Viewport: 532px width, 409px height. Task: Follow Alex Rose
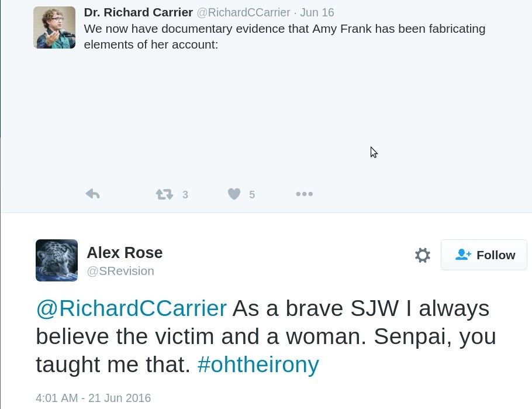484,255
